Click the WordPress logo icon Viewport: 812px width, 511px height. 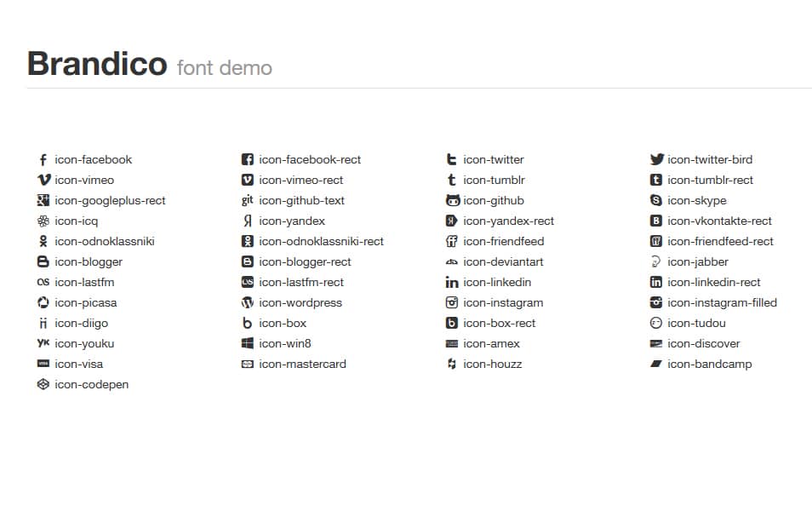pyautogui.click(x=248, y=302)
